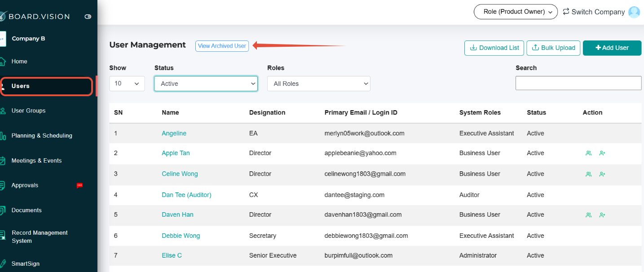The width and height of the screenshot is (644, 272).
Task: Click the Download List button
Action: click(494, 48)
